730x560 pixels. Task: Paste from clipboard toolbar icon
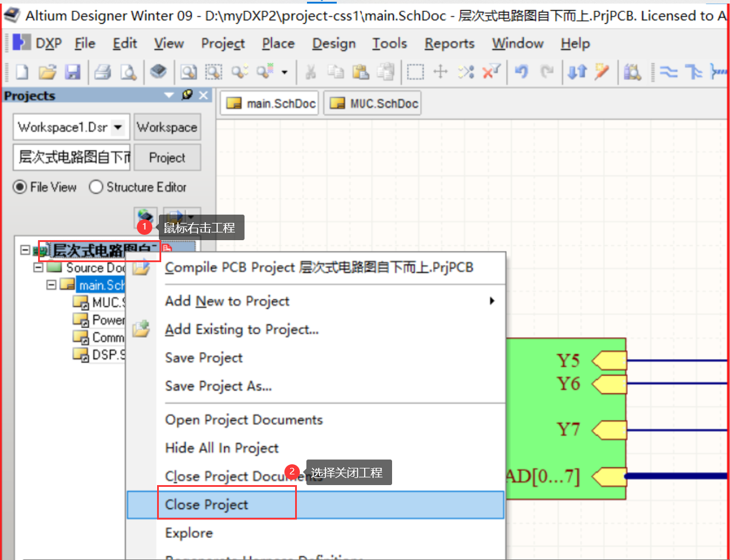(x=361, y=72)
